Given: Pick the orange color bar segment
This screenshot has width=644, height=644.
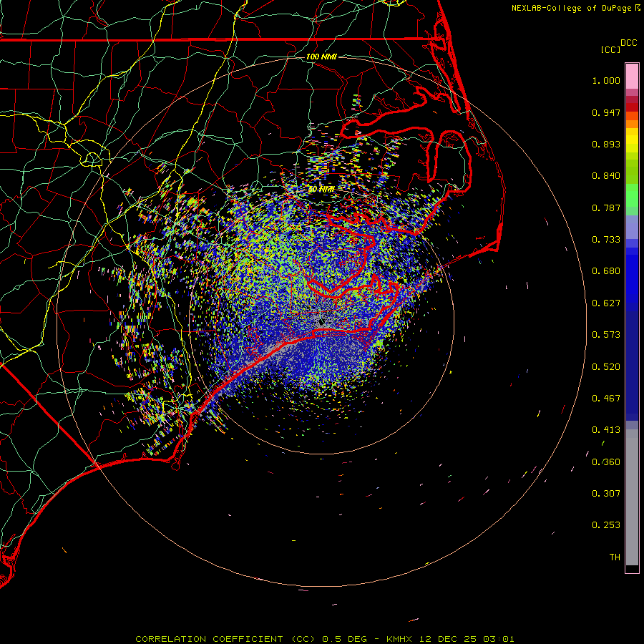Looking at the screenshot, I should [x=632, y=124].
